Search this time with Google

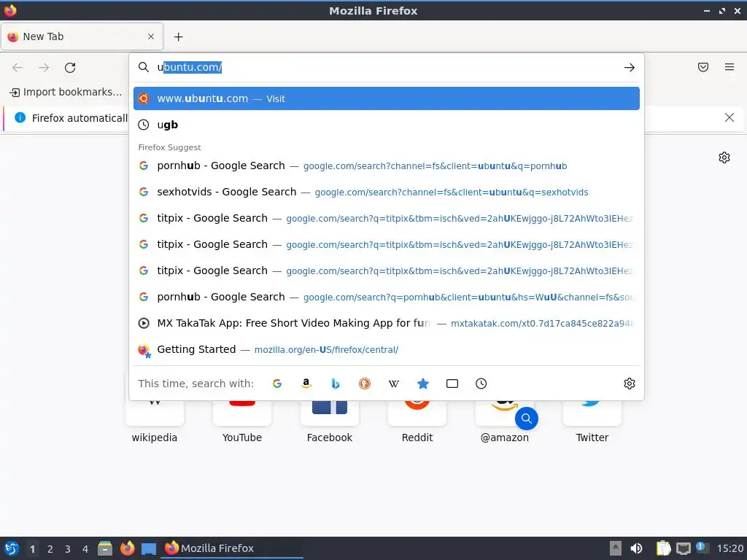276,384
